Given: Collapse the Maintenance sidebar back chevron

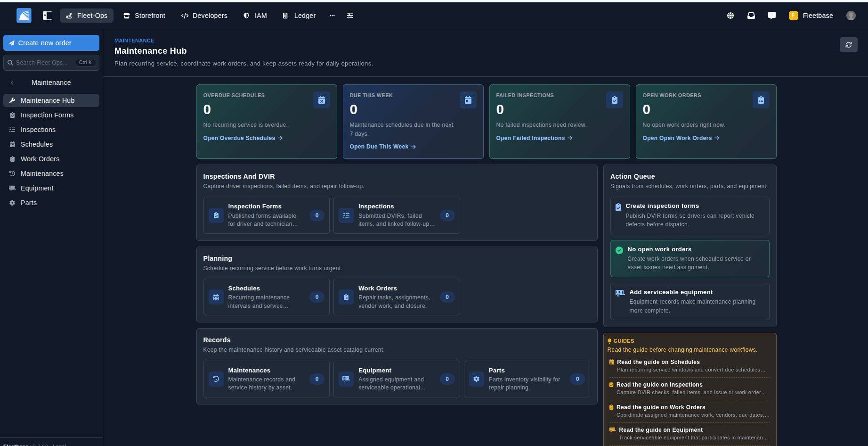Looking at the screenshot, I should pos(12,83).
